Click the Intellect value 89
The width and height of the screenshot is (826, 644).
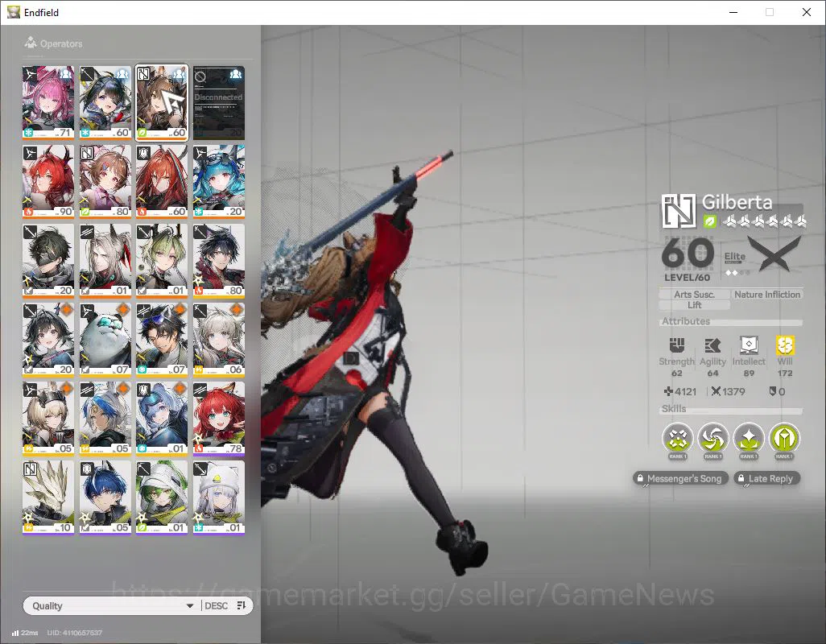[x=749, y=374]
